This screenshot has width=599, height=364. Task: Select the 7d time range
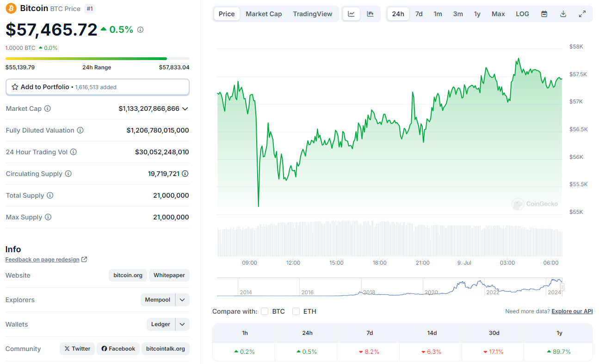coord(419,14)
